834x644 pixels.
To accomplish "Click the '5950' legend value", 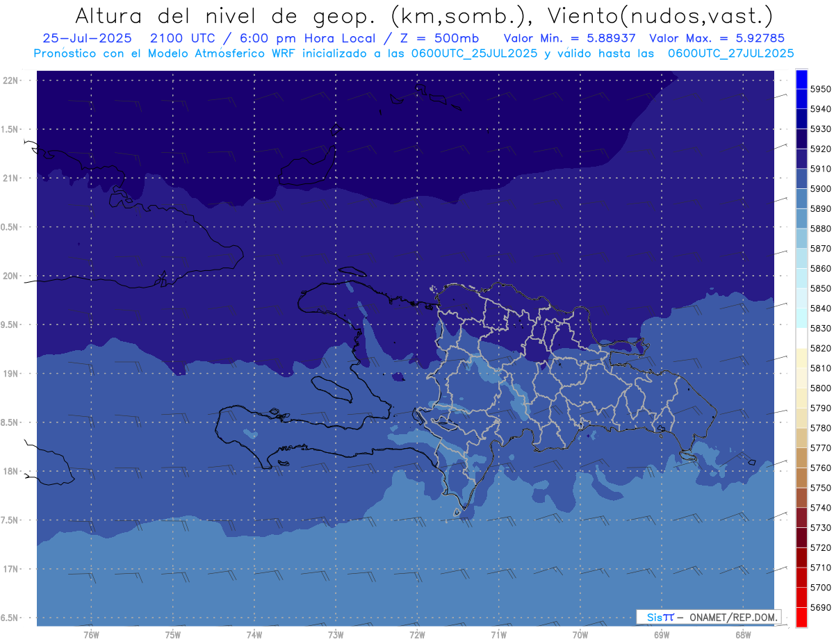I will tap(820, 89).
